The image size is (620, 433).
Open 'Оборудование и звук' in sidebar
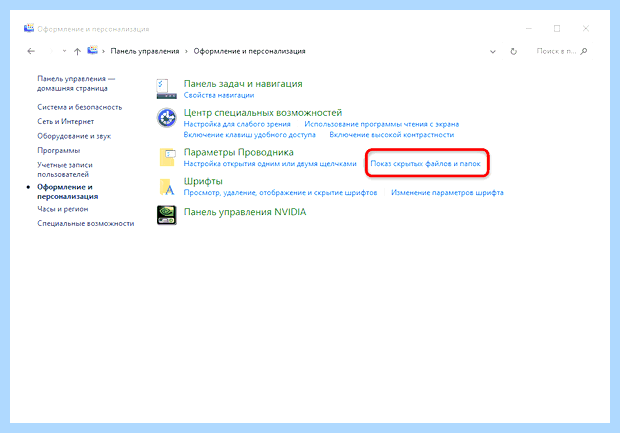click(x=74, y=136)
